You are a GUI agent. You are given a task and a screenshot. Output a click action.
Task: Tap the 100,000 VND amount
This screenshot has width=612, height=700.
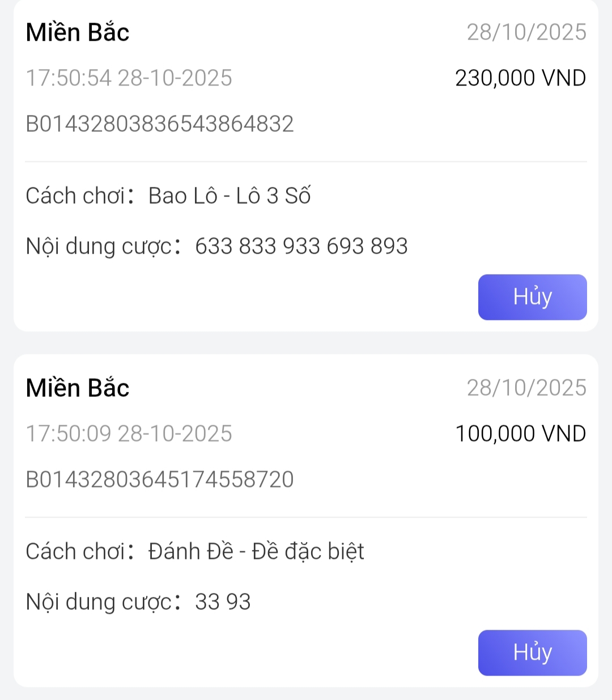tap(520, 434)
